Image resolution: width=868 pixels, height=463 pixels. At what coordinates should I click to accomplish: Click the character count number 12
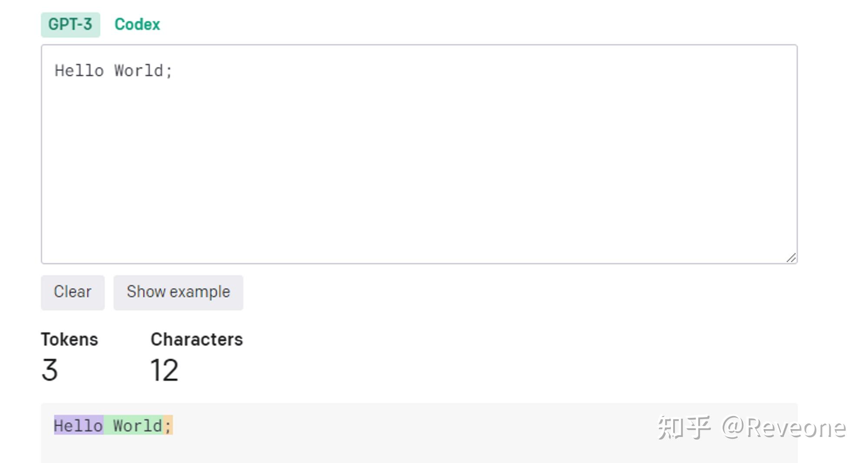164,370
